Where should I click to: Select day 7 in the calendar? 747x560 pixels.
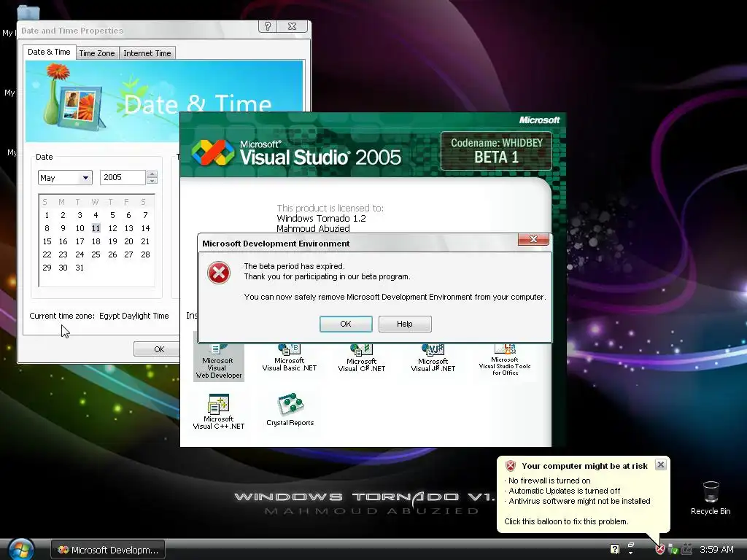pyautogui.click(x=145, y=215)
